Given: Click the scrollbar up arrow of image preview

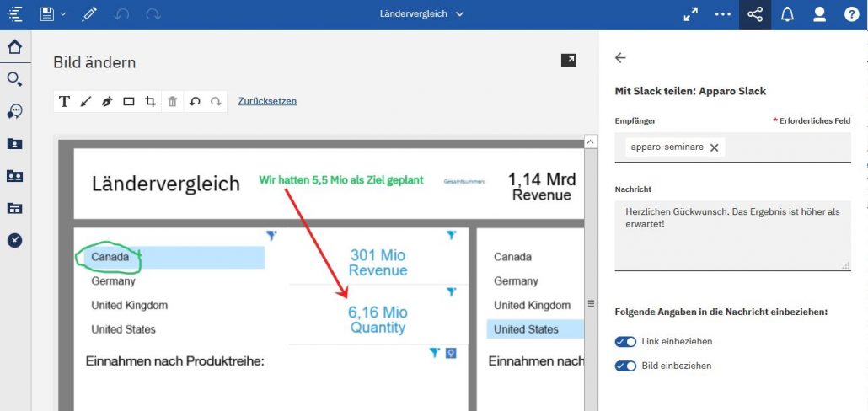Looking at the screenshot, I should pos(591,142).
